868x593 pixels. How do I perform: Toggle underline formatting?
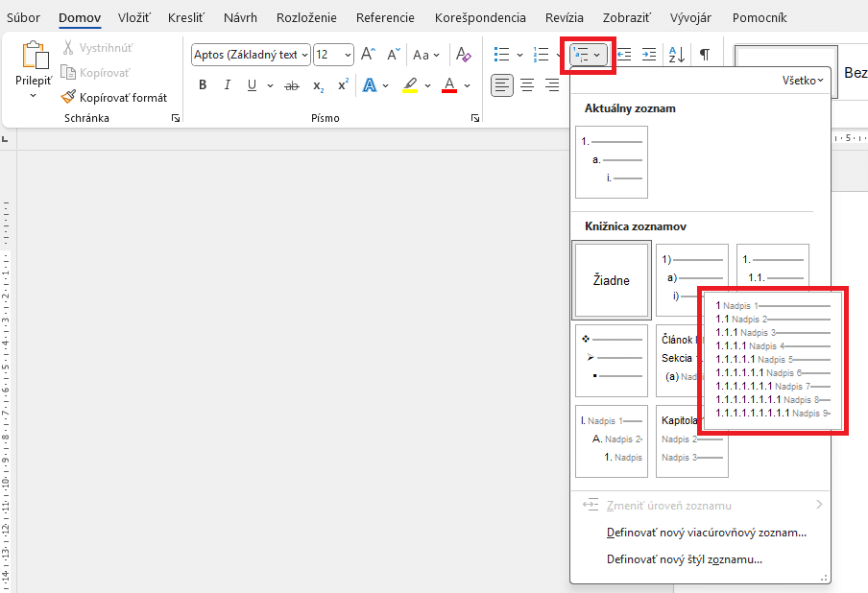coord(252,85)
